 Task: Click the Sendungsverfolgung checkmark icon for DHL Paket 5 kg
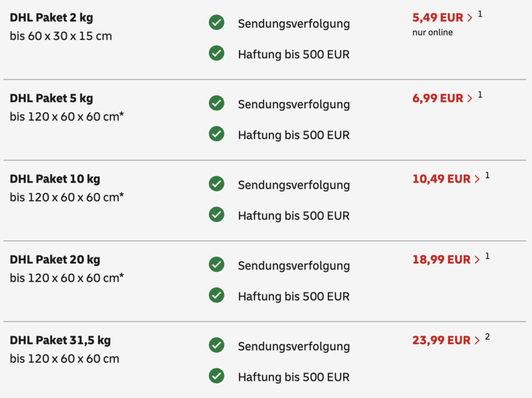coord(216,103)
